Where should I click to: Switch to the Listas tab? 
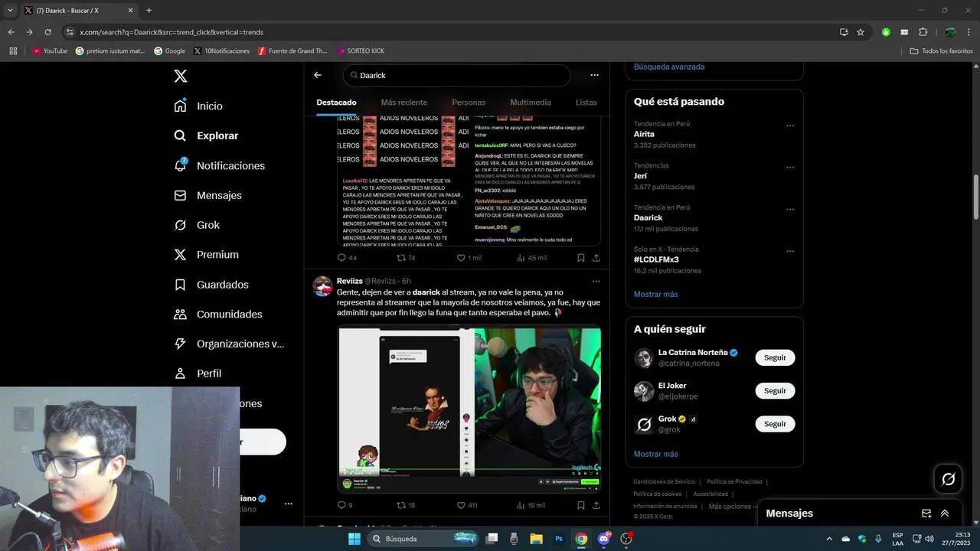[x=586, y=103]
